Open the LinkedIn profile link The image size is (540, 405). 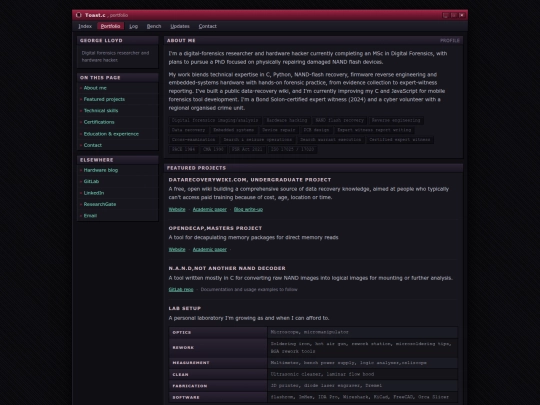94,193
